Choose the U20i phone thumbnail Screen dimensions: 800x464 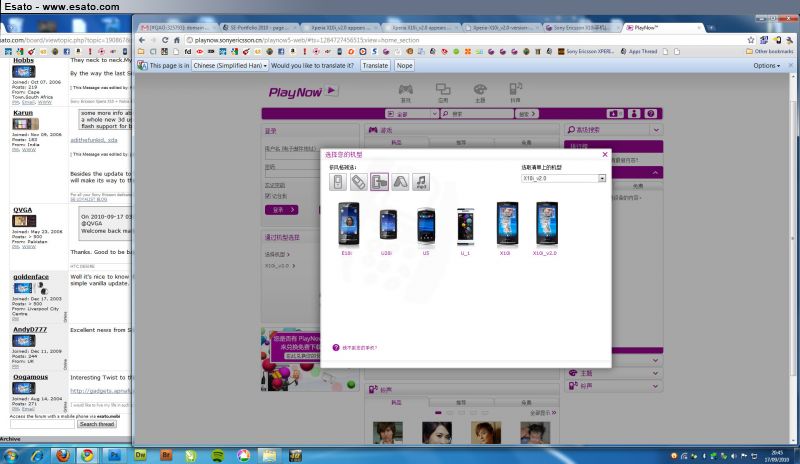pos(388,225)
